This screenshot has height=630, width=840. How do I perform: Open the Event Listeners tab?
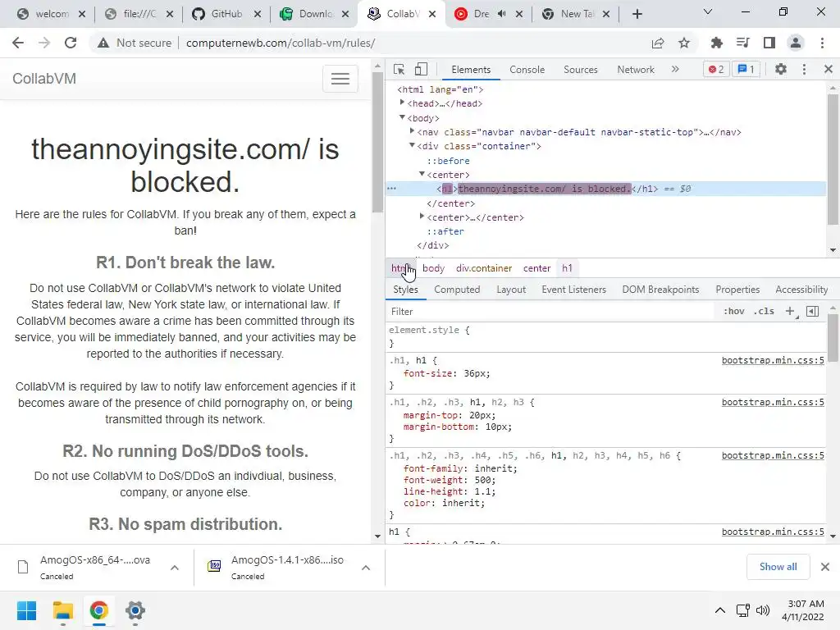coord(573,290)
